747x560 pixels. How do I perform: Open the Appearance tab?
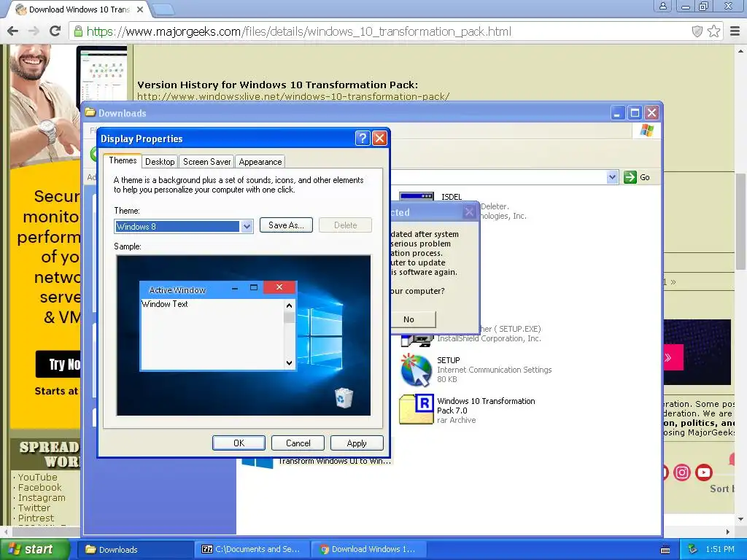260,161
